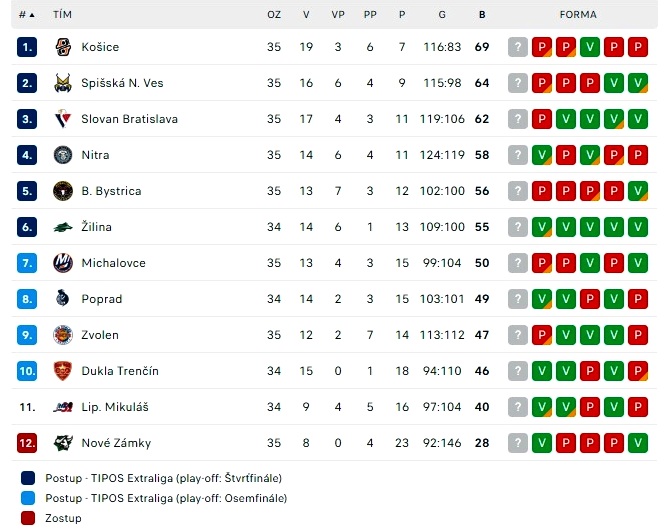The width and height of the screenshot is (666, 532).
Task: Click the Nové Zámky team logo
Action: pos(63,443)
